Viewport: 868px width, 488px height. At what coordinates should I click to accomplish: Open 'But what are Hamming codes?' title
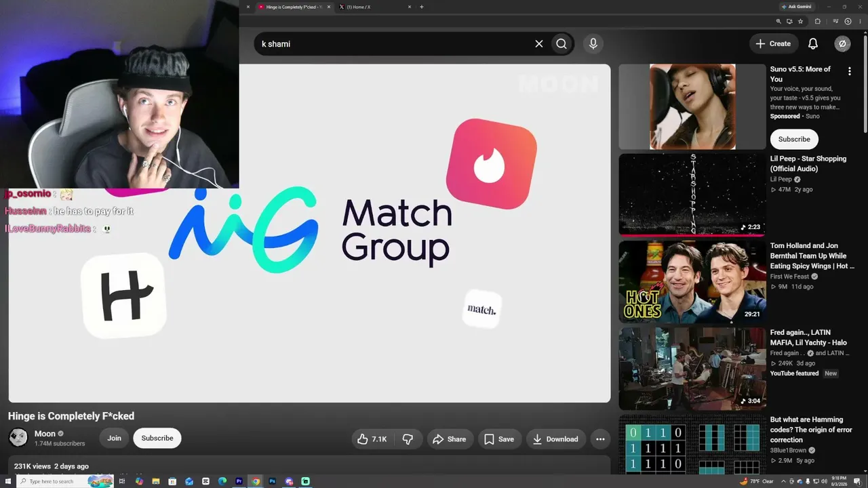click(811, 430)
